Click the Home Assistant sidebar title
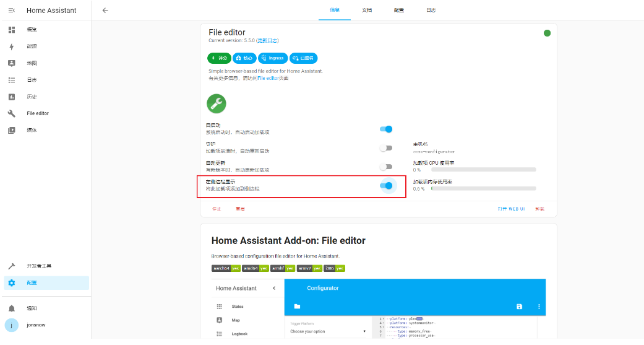644x345 pixels. 51,11
